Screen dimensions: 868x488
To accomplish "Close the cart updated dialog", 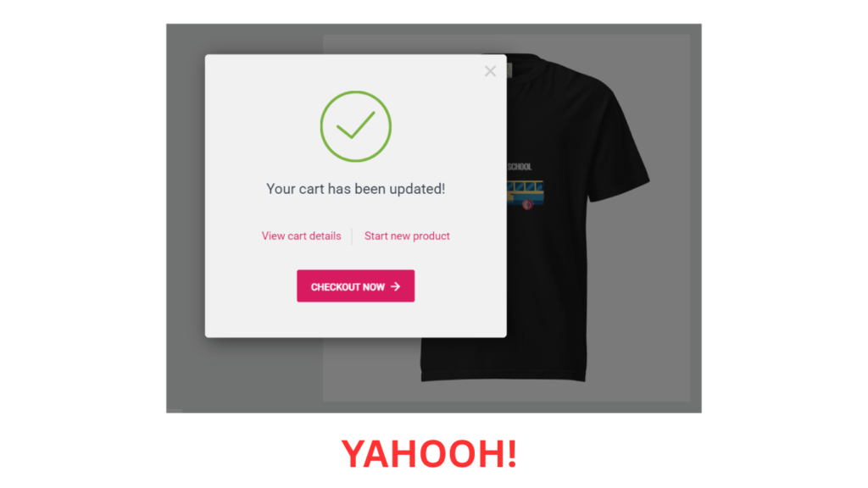I will click(x=490, y=71).
